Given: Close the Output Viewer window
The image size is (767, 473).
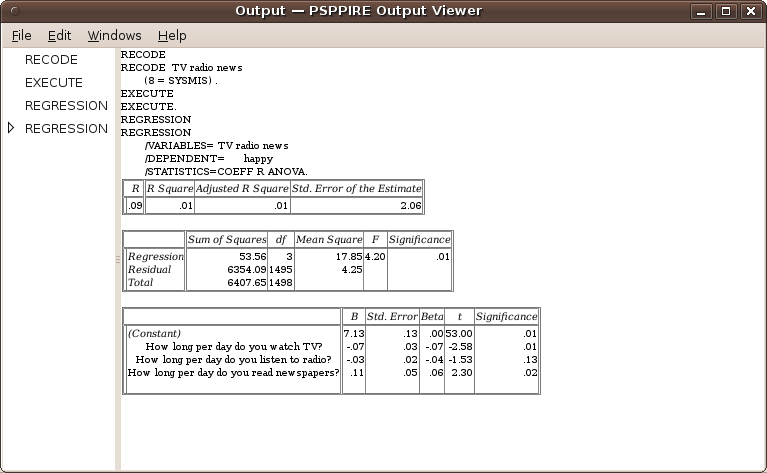Looking at the screenshot, I should [x=751, y=11].
